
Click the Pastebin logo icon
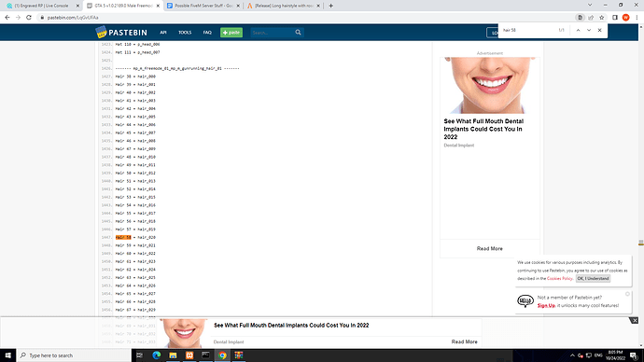pos(101,32)
